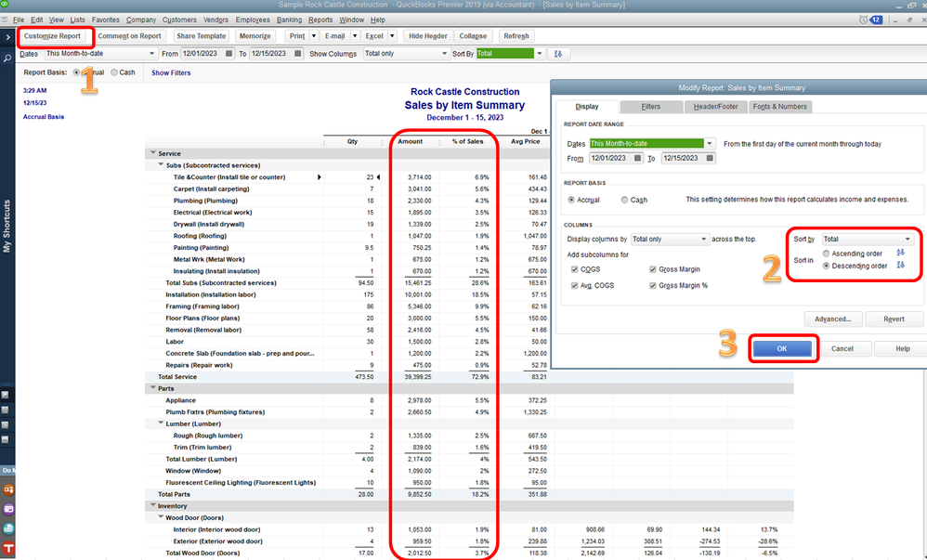Uncheck the COGS subcolumn checkbox

coord(574,269)
